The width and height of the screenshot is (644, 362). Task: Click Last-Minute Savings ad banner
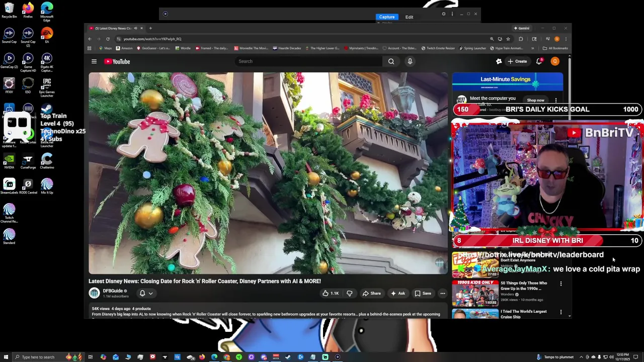[x=507, y=81]
